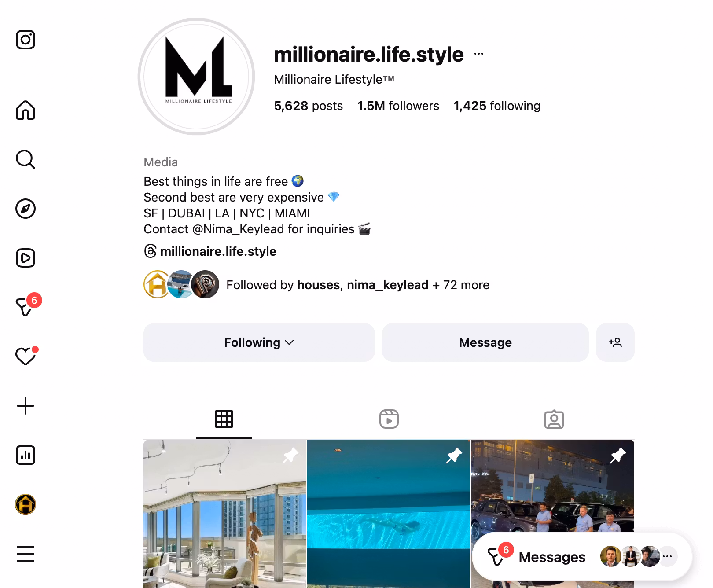Screen dimensions: 713x588
Task: Open the Explore compass icon
Action: pos(26,209)
